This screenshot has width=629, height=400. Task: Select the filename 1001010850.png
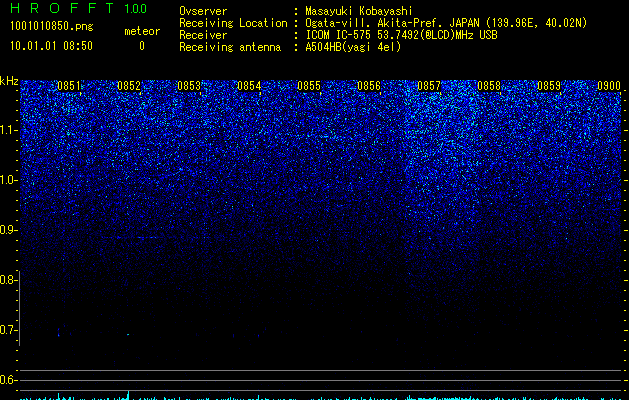click(52, 27)
